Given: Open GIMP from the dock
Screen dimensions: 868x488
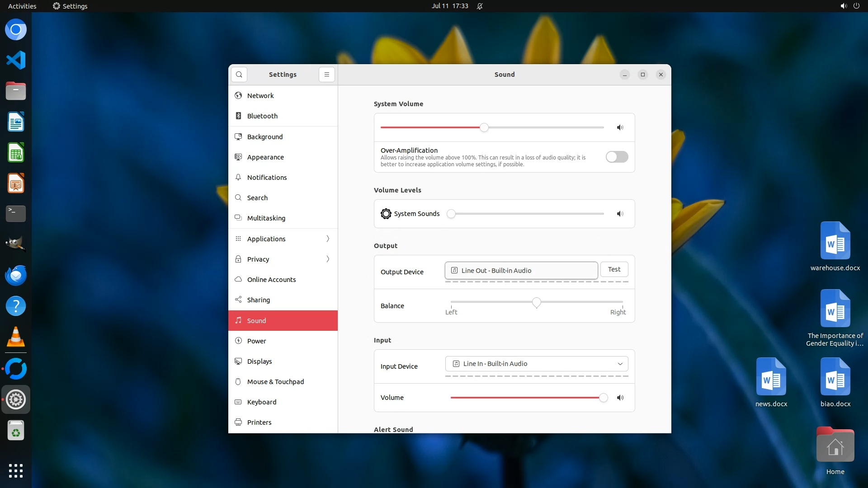Looking at the screenshot, I should pyautogui.click(x=16, y=244).
